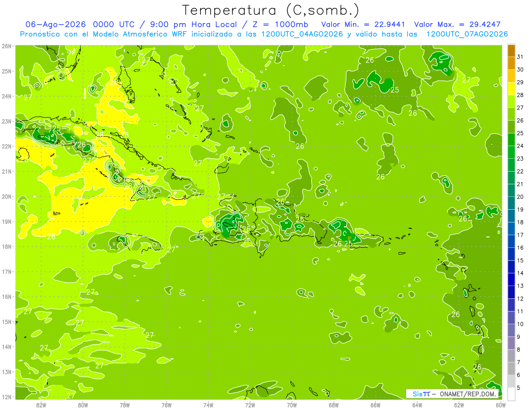Click the '72W' longitude label
The image size is (532, 411).
(x=250, y=405)
